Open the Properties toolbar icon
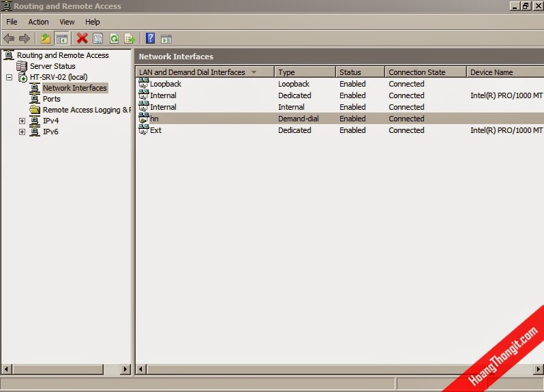This screenshot has height=392, width=544. tap(98, 38)
